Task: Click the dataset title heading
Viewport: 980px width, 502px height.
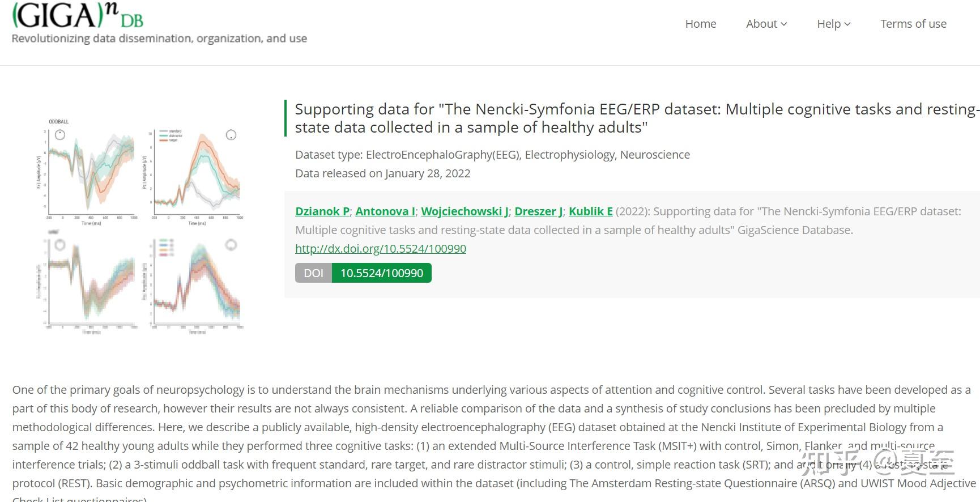Action: coord(637,118)
